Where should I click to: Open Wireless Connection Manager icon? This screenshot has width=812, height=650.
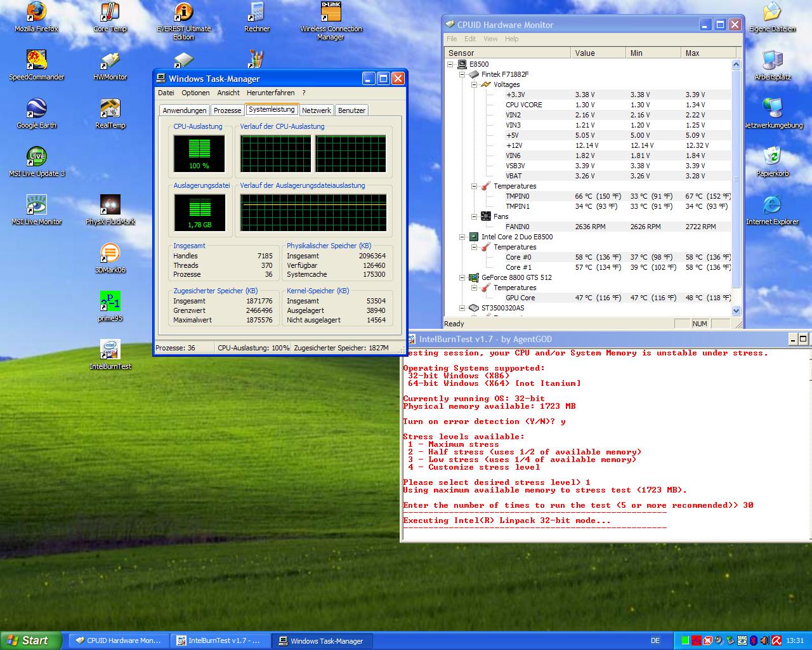click(x=331, y=21)
